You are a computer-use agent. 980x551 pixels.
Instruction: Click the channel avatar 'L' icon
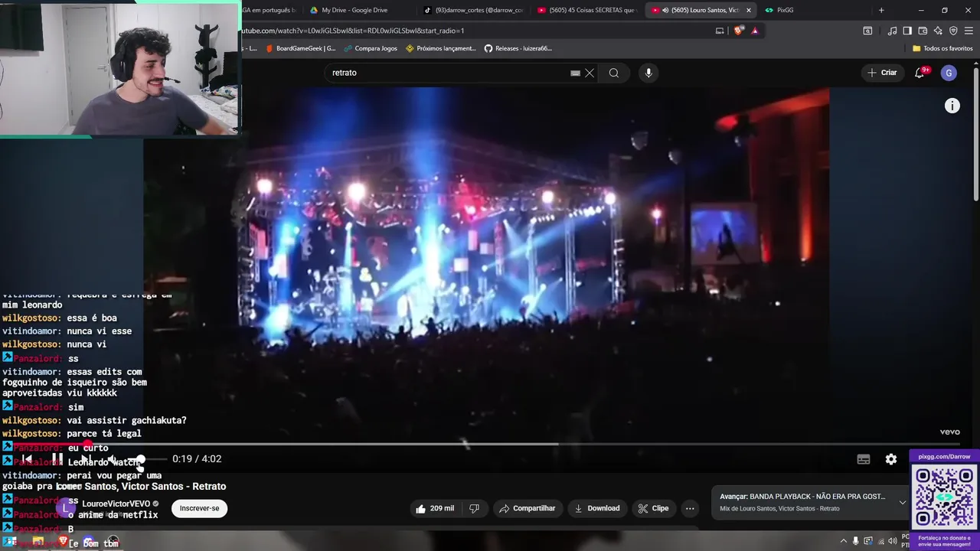(67, 507)
